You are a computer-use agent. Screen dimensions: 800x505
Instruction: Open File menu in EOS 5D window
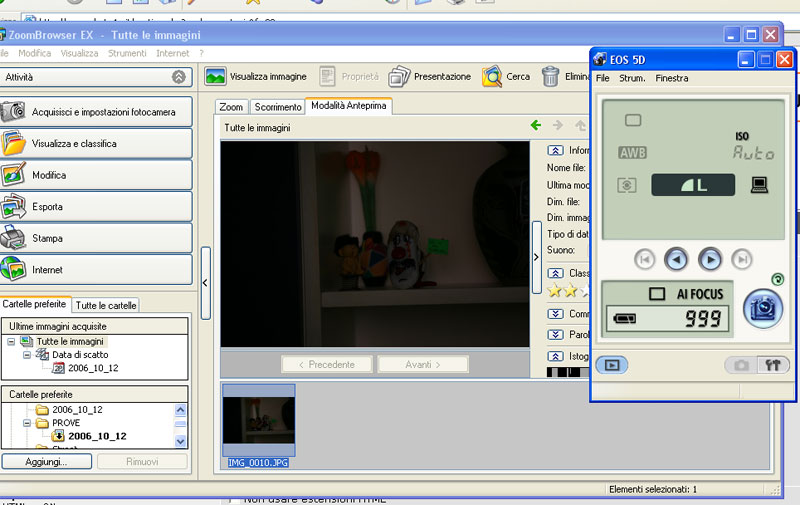tap(603, 78)
